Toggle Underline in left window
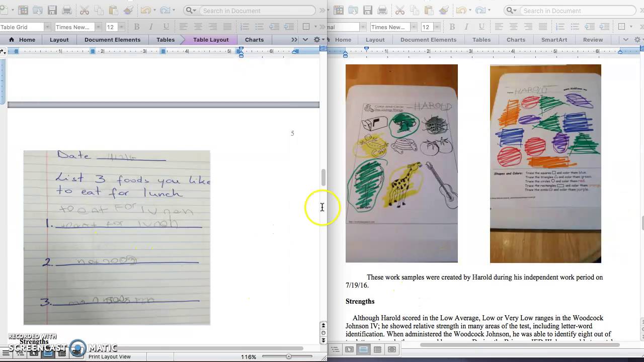 [166, 27]
